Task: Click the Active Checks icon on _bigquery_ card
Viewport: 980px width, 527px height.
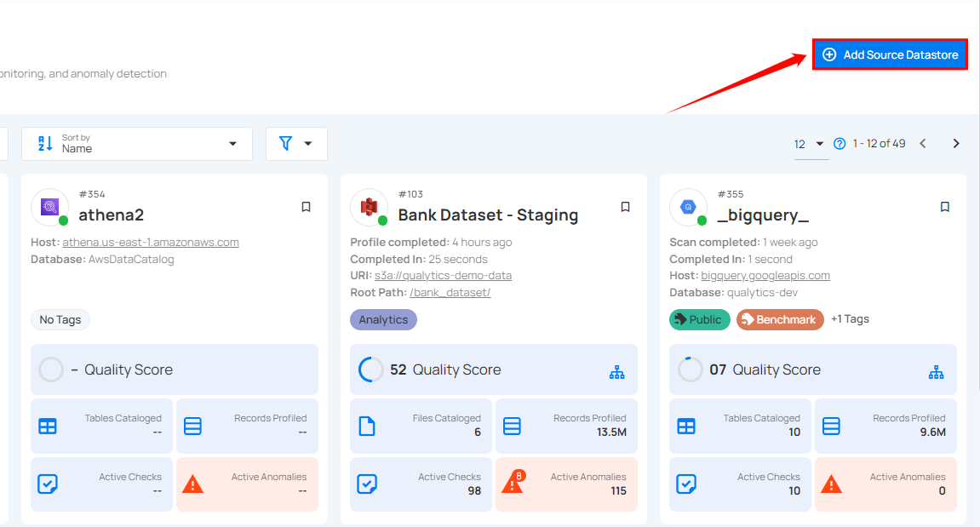Action: coord(686,484)
